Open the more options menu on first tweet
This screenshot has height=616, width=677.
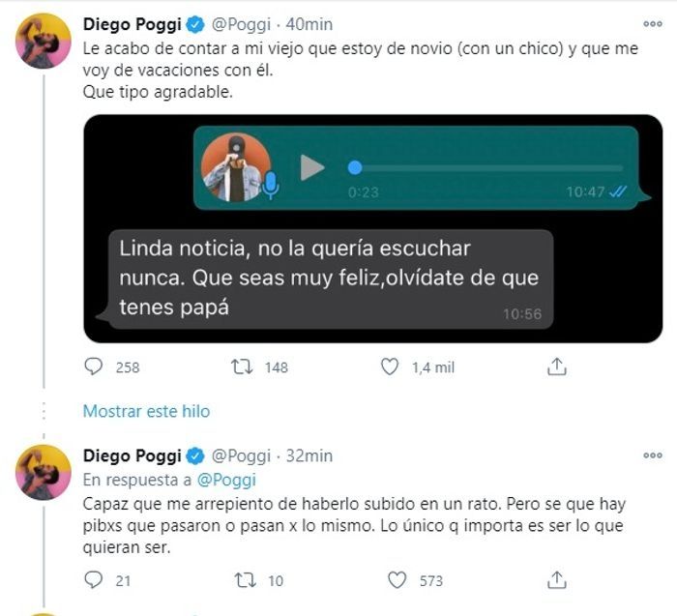[653, 24]
